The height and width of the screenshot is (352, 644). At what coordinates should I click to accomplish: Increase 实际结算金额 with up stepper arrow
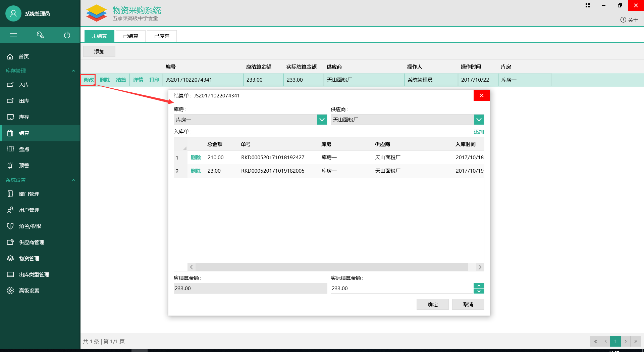[479, 285]
